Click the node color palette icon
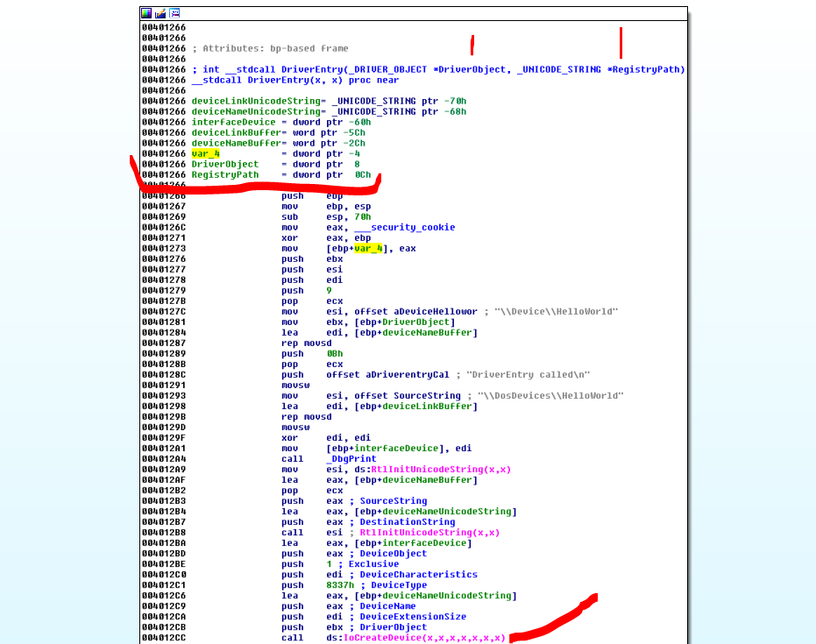This screenshot has width=816, height=644. [147, 13]
